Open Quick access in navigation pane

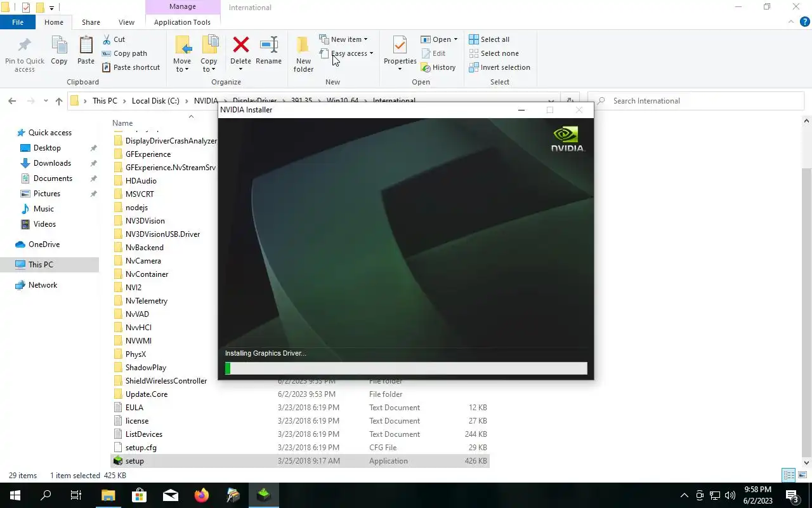point(50,133)
